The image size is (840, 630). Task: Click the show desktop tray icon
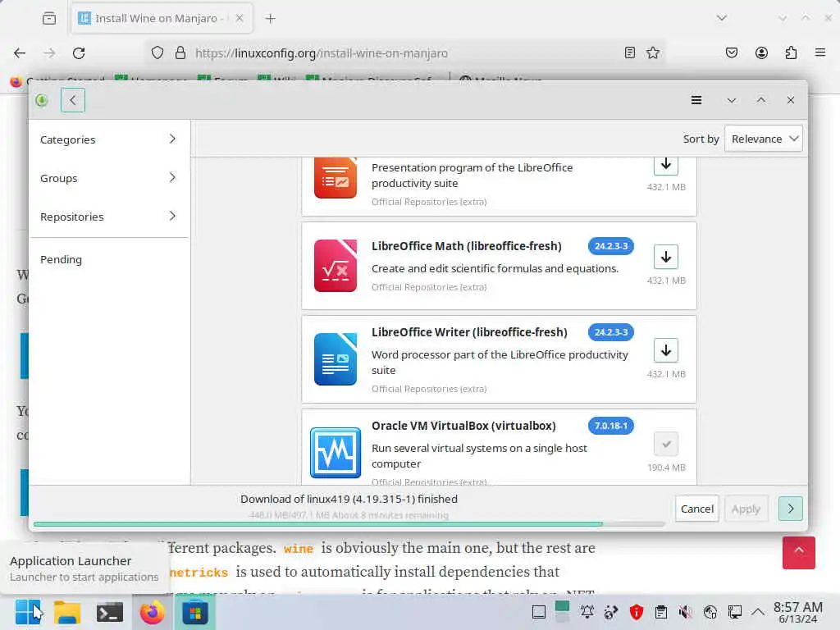pos(538,612)
